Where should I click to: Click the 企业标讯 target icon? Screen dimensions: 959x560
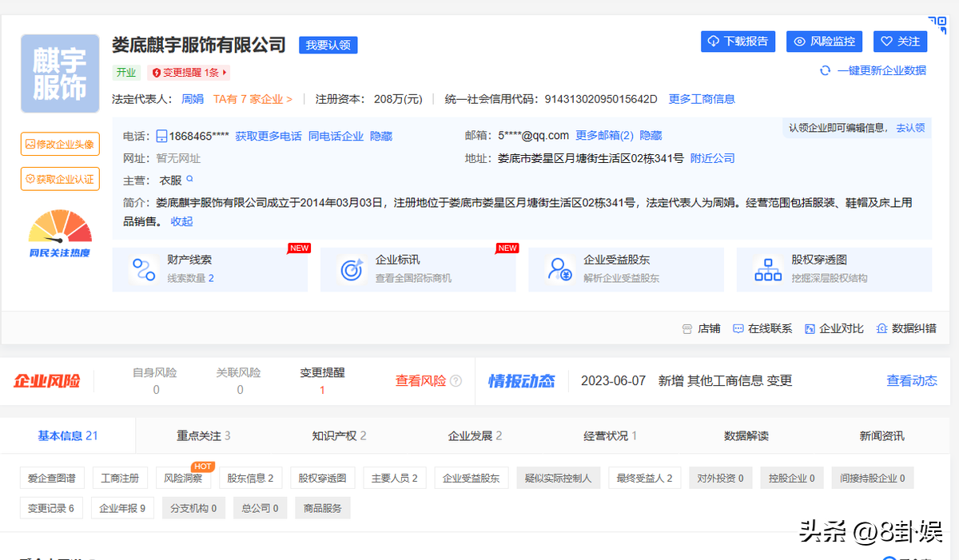pyautogui.click(x=352, y=270)
